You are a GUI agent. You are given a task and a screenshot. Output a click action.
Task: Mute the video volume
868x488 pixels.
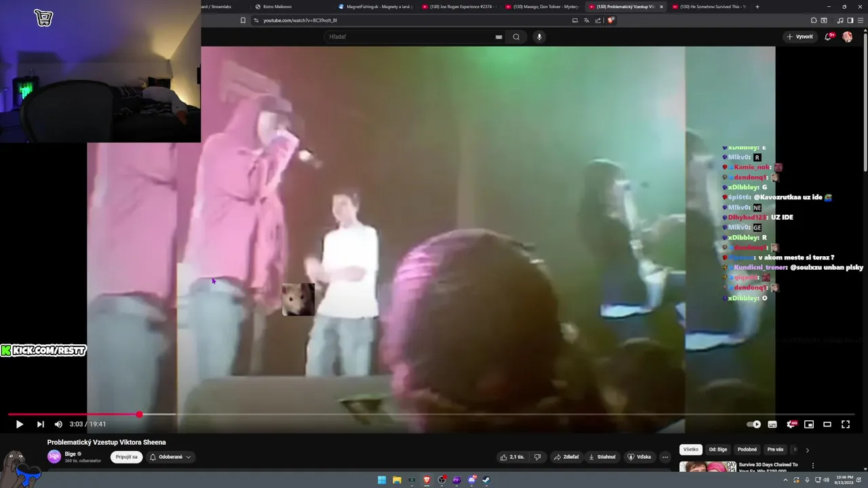(x=58, y=424)
